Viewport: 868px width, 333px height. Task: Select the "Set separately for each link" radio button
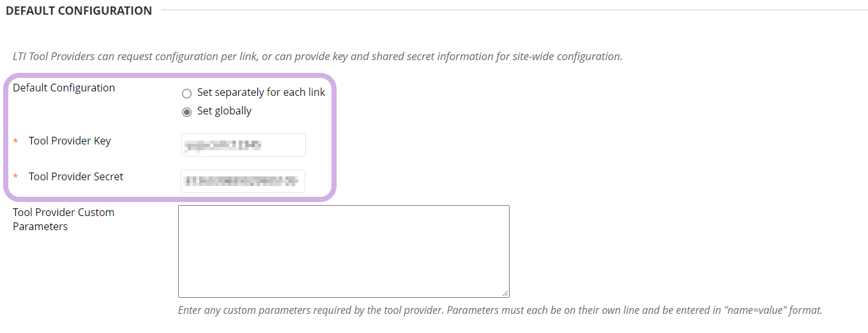pyautogui.click(x=187, y=93)
